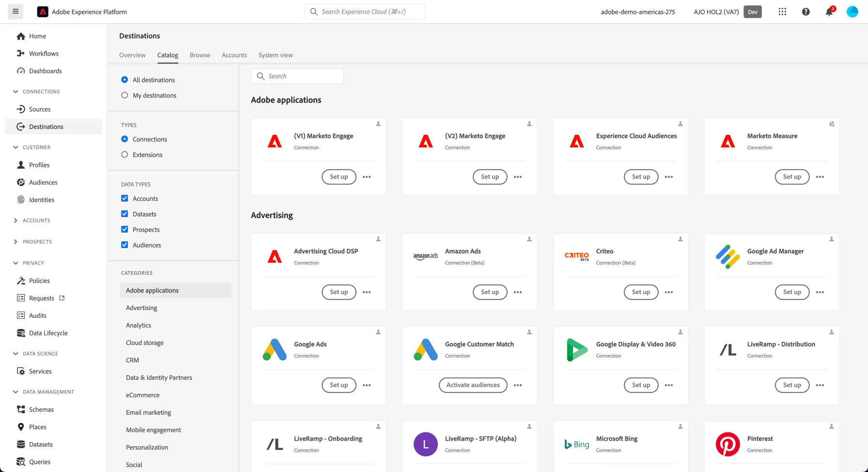Select the My destinations radio button
The image size is (868, 472).
click(x=124, y=95)
